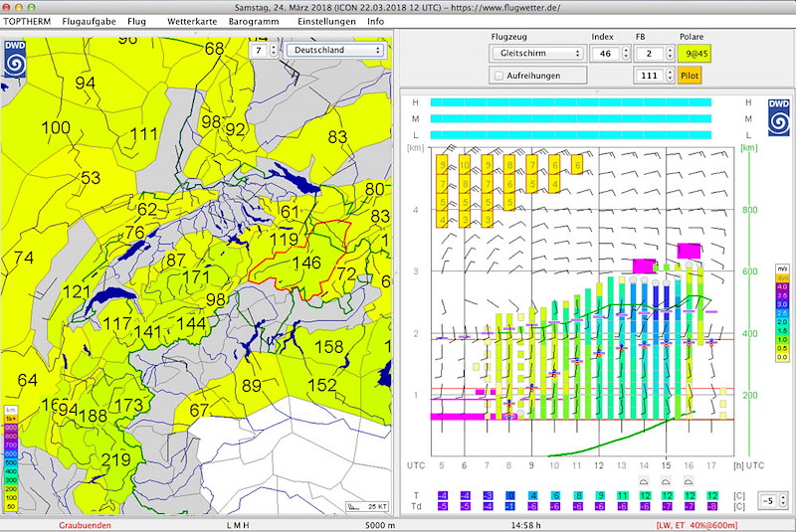This screenshot has width=796, height=532.
Task: Increase the Index stepper value
Action: coord(626,50)
